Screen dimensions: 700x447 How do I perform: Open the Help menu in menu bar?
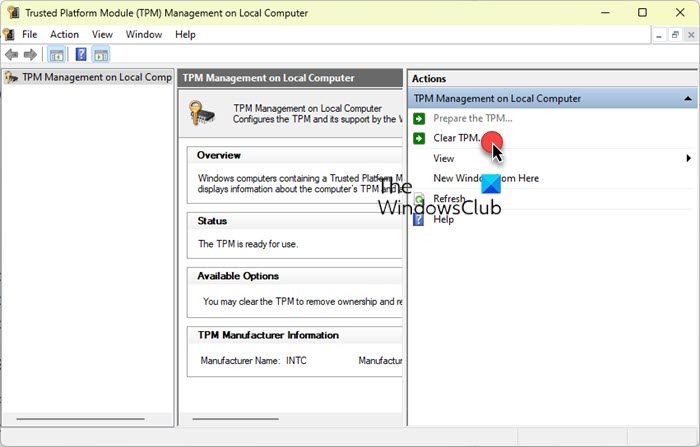[x=185, y=34]
